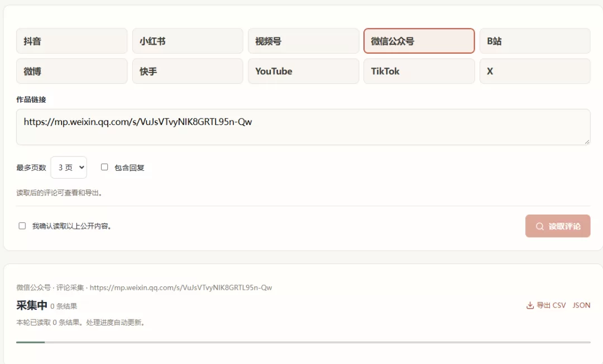This screenshot has height=364, width=603.
Task: Switch to the 微博 platform
Action: (x=71, y=71)
